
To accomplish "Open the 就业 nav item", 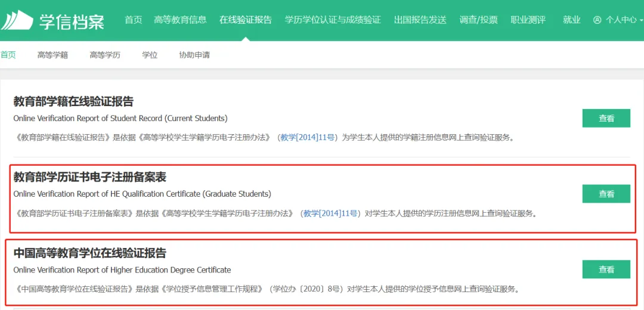I will 572,20.
